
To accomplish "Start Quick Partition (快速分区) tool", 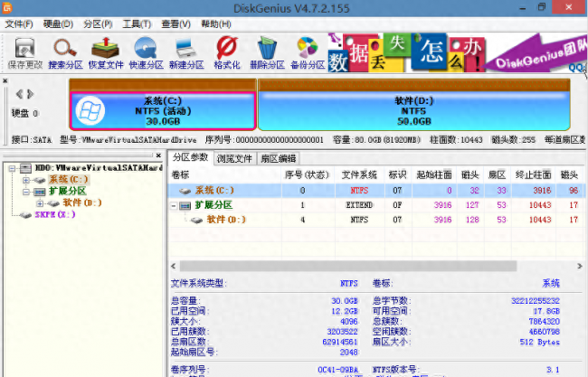I will (146, 53).
